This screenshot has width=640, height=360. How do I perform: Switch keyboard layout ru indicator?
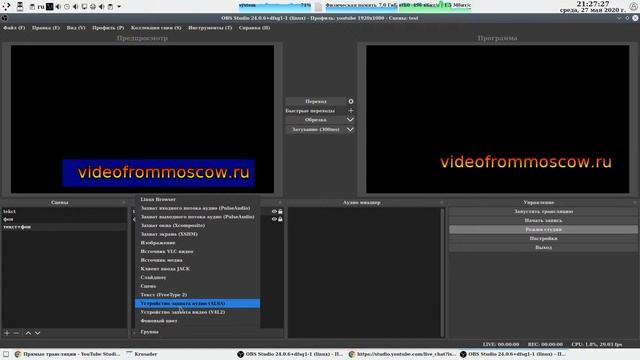[41, 7]
